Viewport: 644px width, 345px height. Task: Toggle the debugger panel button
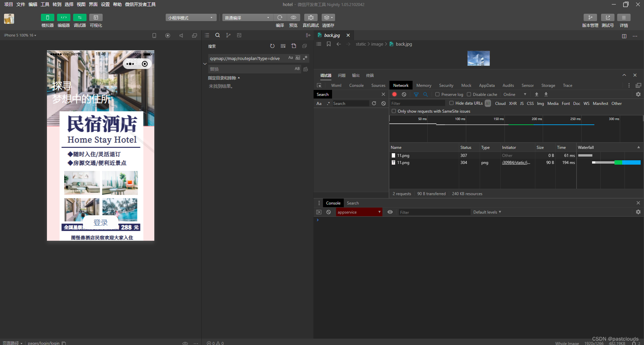click(80, 17)
